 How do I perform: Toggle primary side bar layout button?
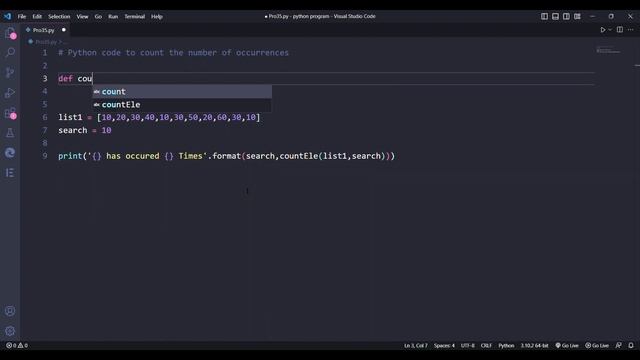544,16
